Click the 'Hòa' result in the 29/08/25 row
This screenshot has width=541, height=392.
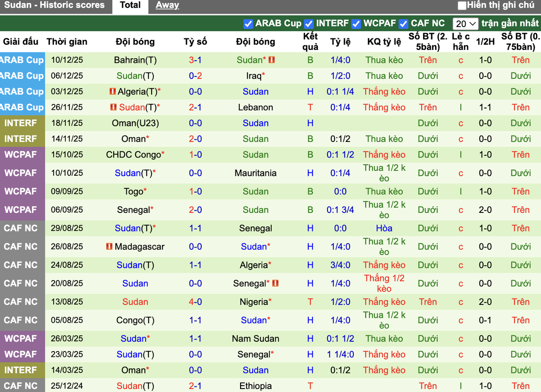pyautogui.click(x=384, y=228)
